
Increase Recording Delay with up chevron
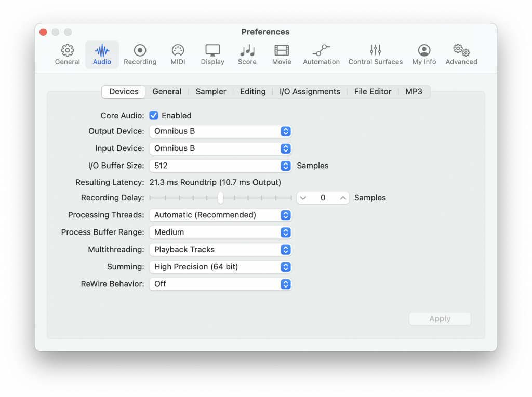click(343, 198)
